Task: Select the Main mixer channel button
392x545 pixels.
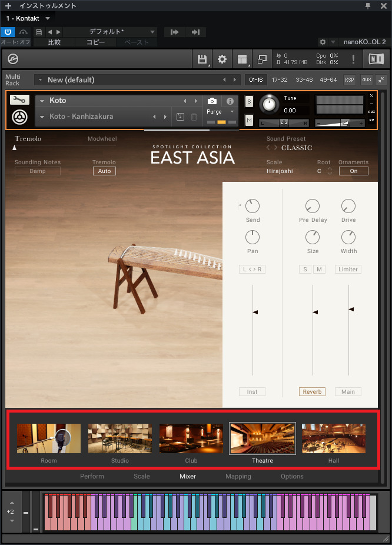Action: (x=348, y=392)
